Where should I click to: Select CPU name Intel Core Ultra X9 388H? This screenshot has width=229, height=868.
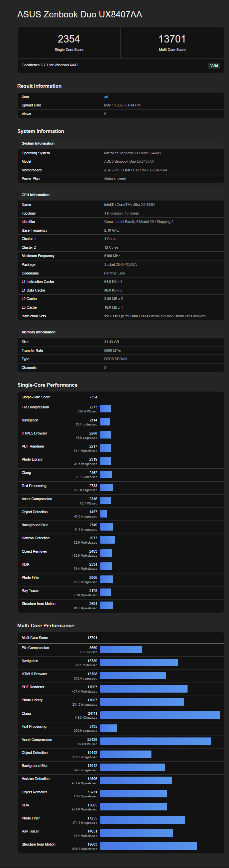coord(129,205)
